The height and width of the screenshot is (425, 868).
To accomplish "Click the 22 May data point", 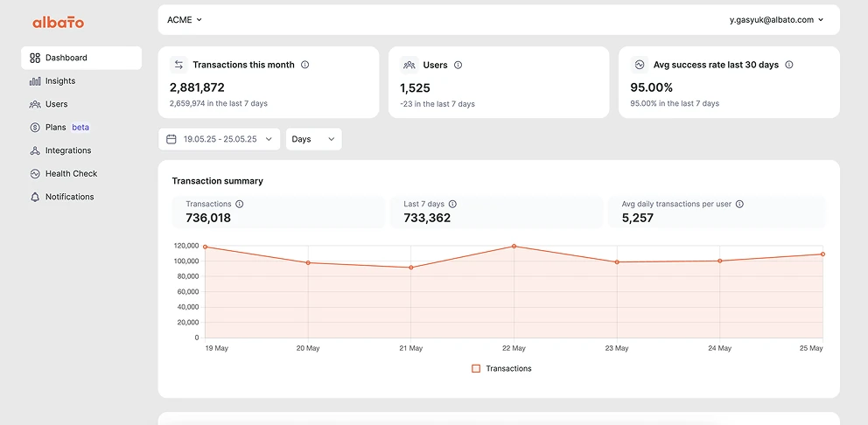I will (514, 247).
